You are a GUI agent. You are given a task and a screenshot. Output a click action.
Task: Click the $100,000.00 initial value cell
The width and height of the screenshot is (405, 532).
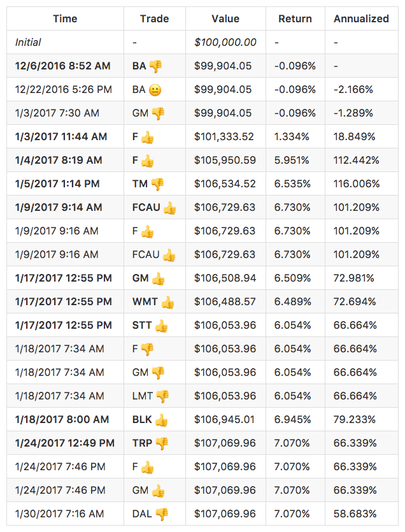pyautogui.click(x=225, y=43)
